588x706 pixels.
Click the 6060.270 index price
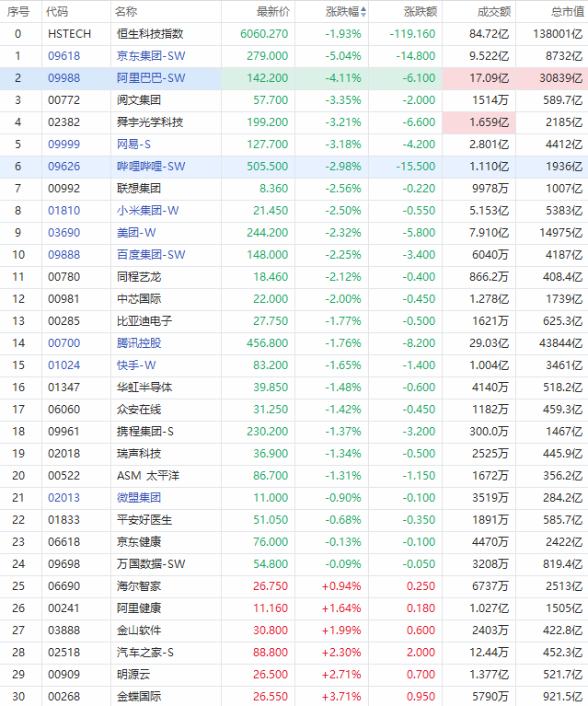(264, 34)
